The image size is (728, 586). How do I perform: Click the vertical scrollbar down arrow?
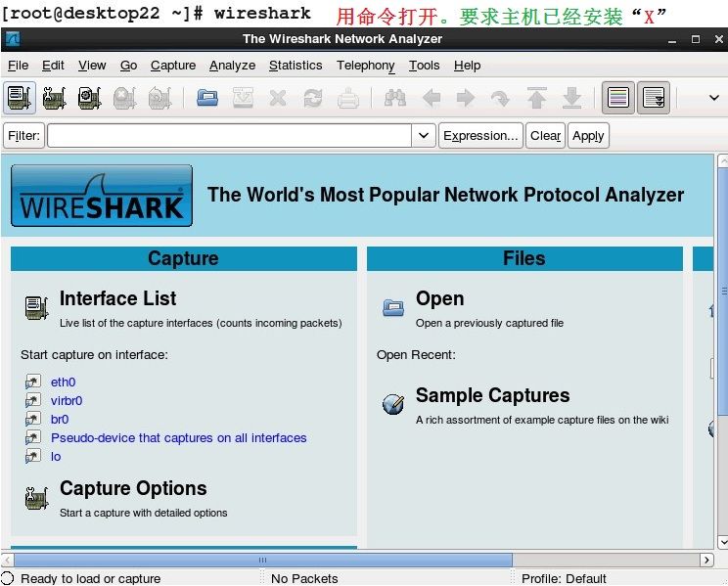click(x=722, y=542)
